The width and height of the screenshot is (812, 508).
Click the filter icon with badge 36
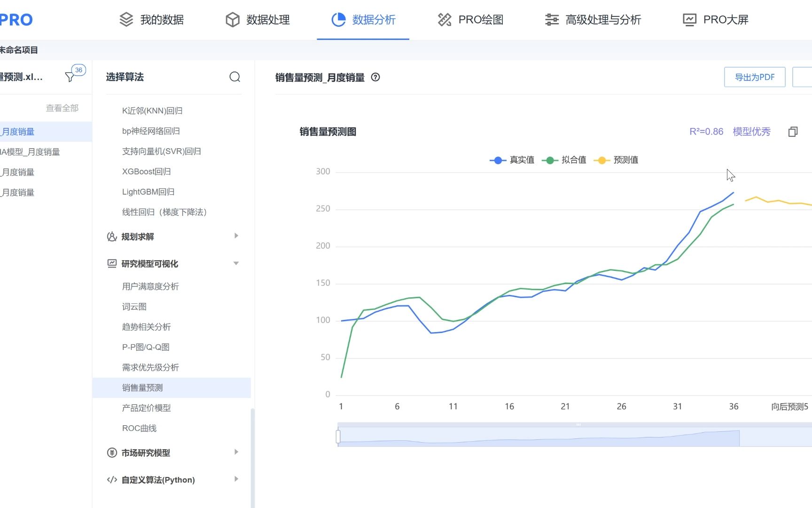tap(70, 76)
